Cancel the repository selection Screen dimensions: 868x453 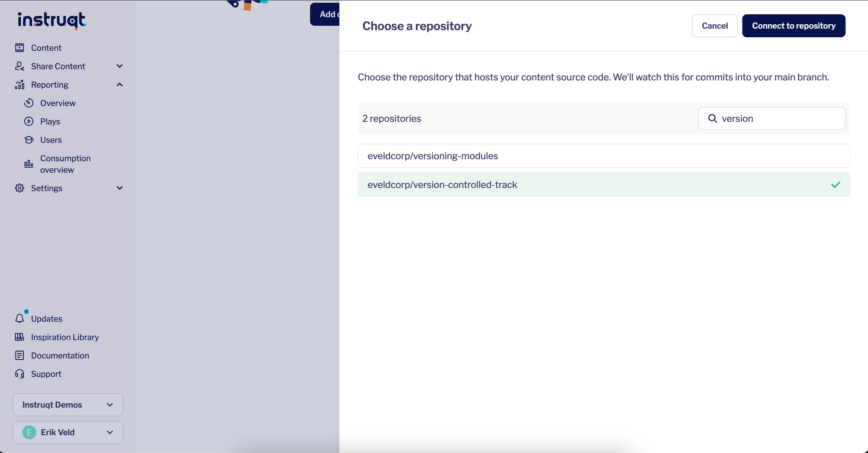(x=714, y=26)
